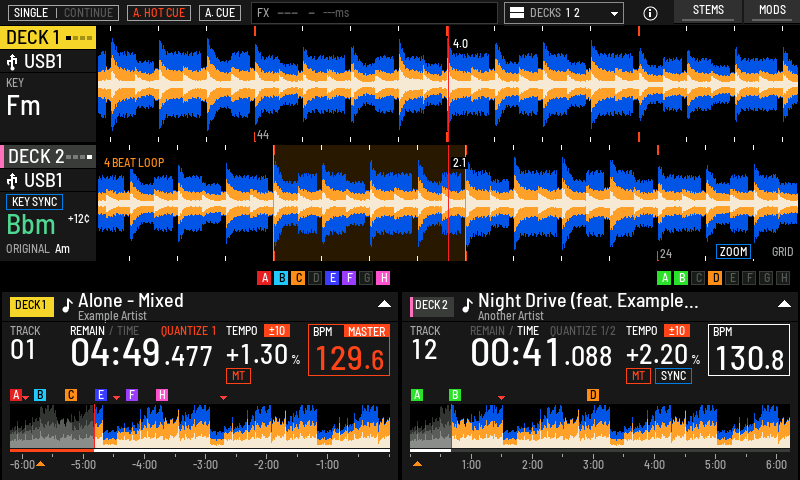The height and width of the screenshot is (480, 800).
Task: Change Deck 1 tempo range ±10
Action: coord(277,331)
